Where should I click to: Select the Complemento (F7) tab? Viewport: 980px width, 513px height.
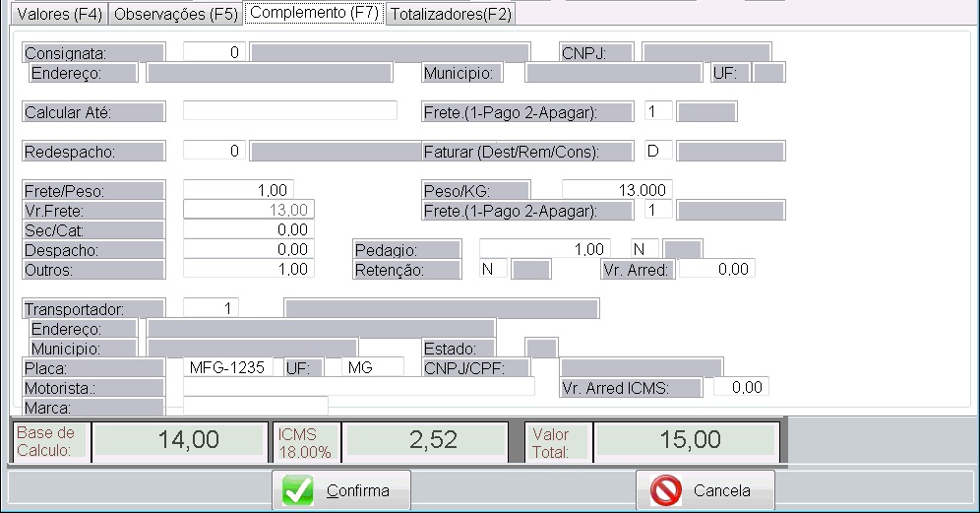[x=313, y=14]
